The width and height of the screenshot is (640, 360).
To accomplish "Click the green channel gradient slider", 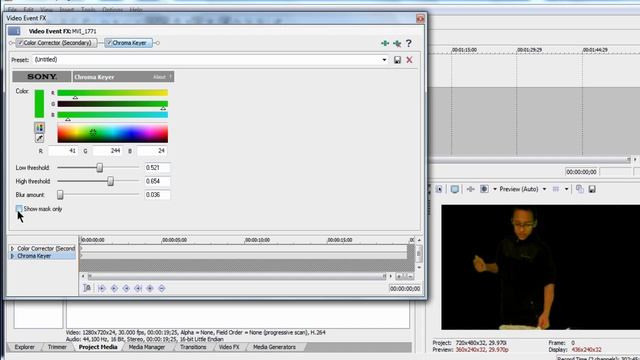I will click(113, 104).
